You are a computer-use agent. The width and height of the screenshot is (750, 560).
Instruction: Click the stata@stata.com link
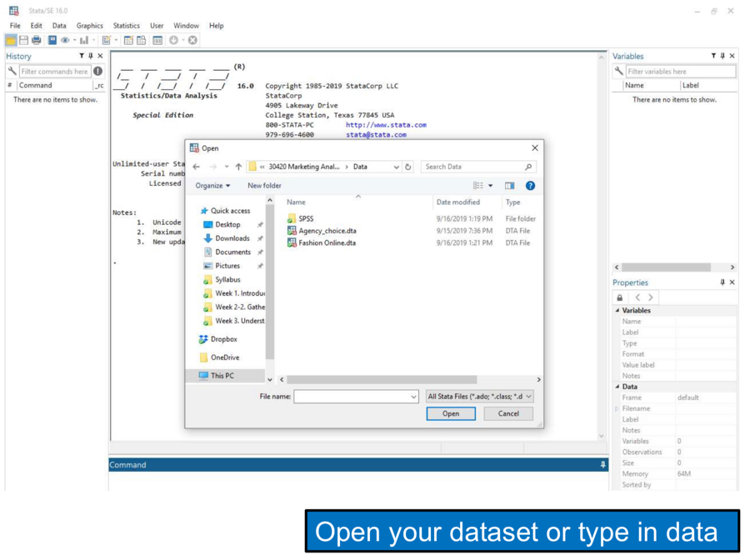[x=376, y=135]
